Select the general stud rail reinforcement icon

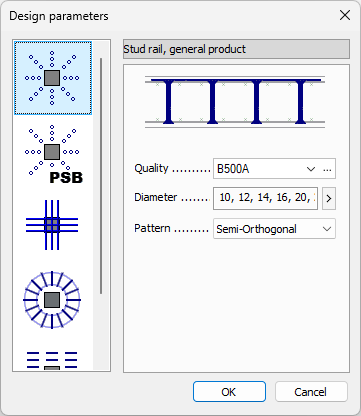coord(53,78)
